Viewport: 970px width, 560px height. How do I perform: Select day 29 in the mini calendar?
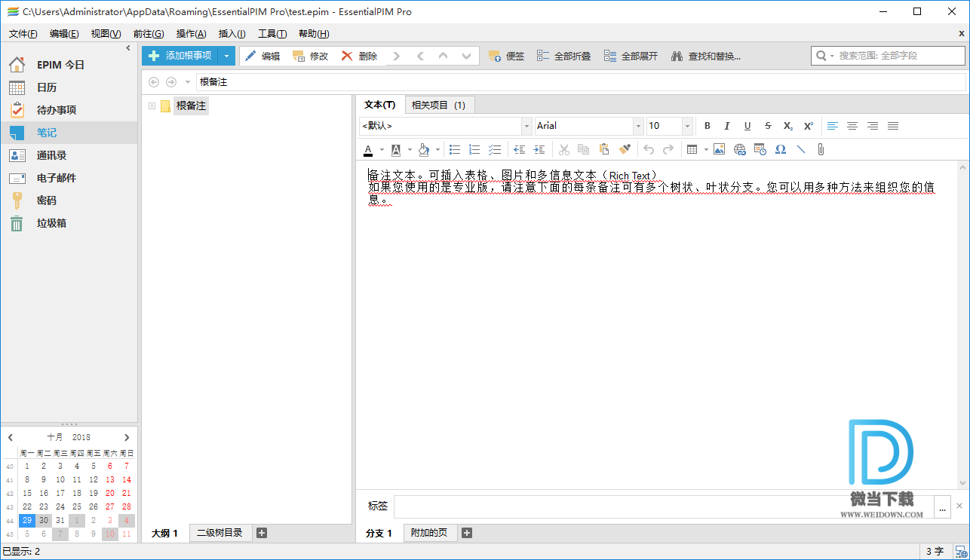coord(27,520)
